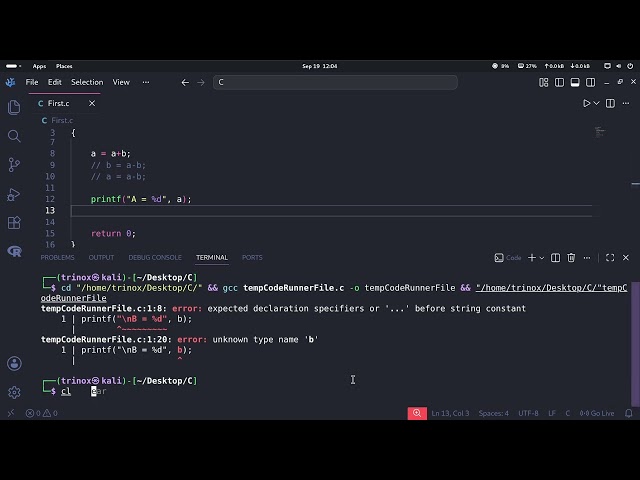The image size is (640, 480).
Task: Select the First.c tab
Action: 64,103
